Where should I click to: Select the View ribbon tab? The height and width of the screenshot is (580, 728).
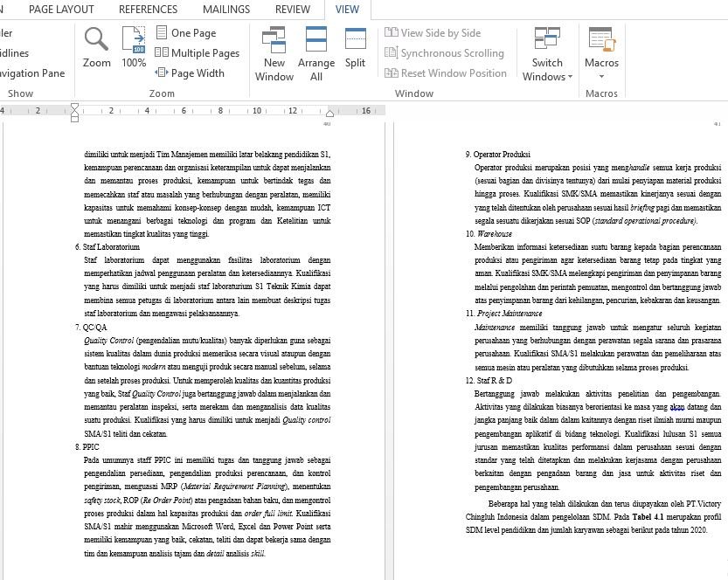click(x=347, y=10)
